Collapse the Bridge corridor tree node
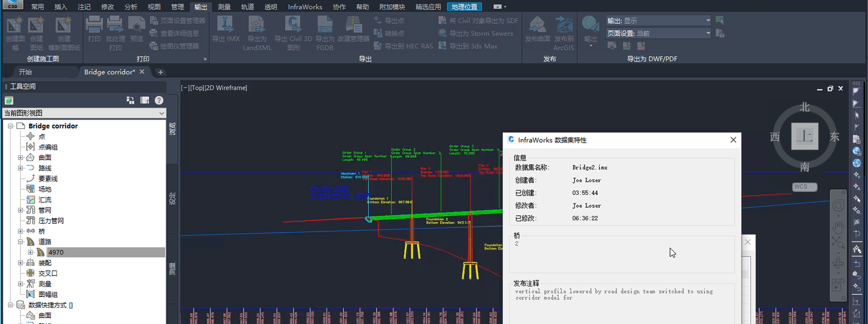 tap(11, 126)
